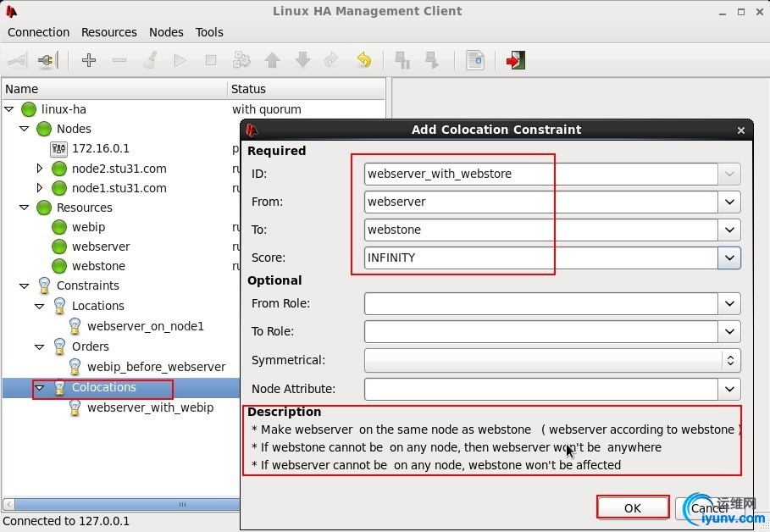770x532 pixels.
Task: Open the From resource dropdown
Action: (729, 202)
